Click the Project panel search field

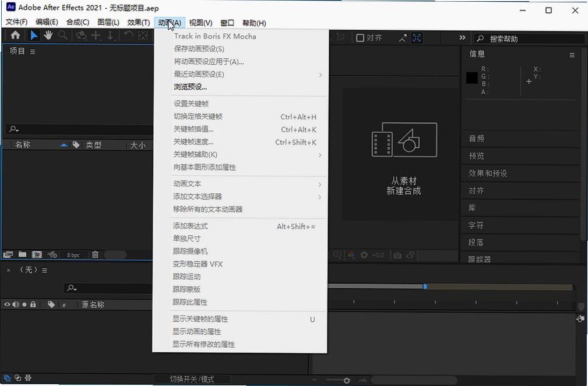pyautogui.click(x=79, y=129)
